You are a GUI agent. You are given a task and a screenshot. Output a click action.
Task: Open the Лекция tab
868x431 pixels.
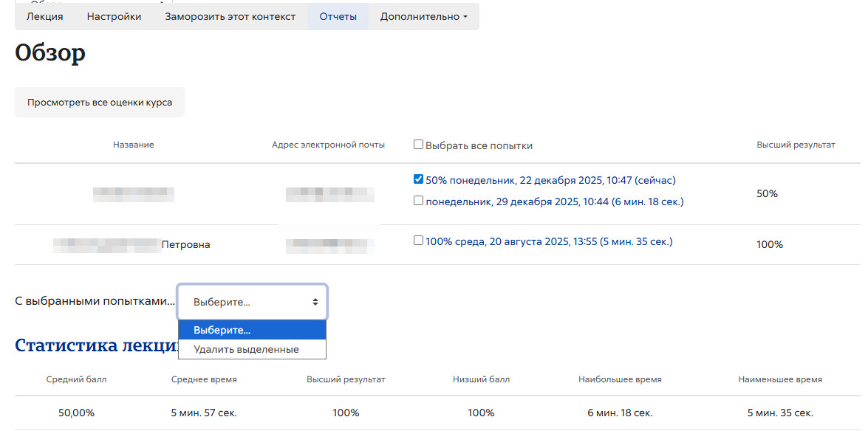click(x=45, y=16)
